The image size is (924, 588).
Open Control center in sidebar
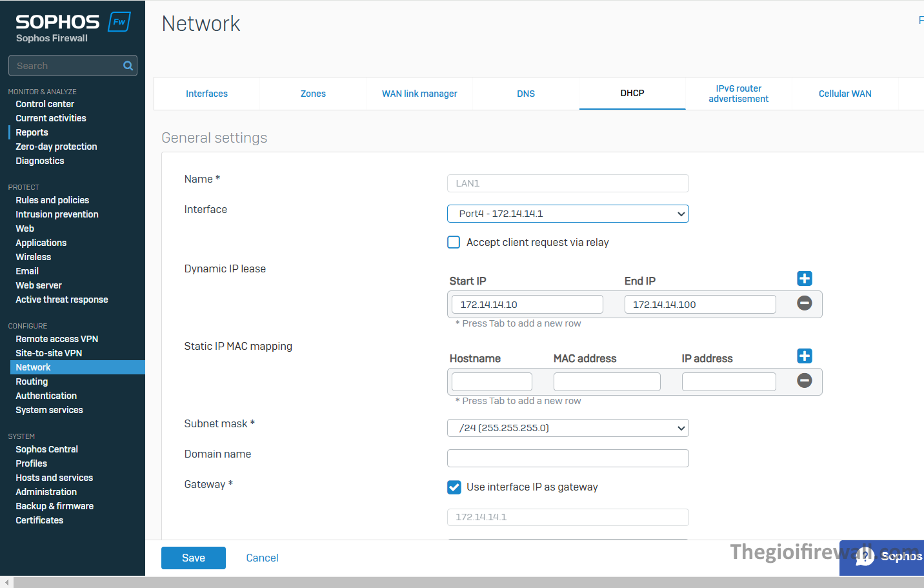click(x=45, y=104)
